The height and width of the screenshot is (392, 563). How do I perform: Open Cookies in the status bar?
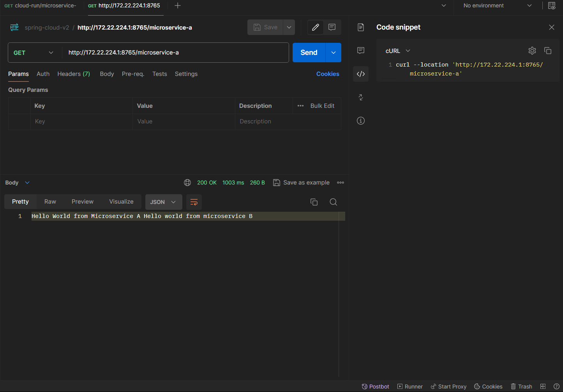pos(488,387)
